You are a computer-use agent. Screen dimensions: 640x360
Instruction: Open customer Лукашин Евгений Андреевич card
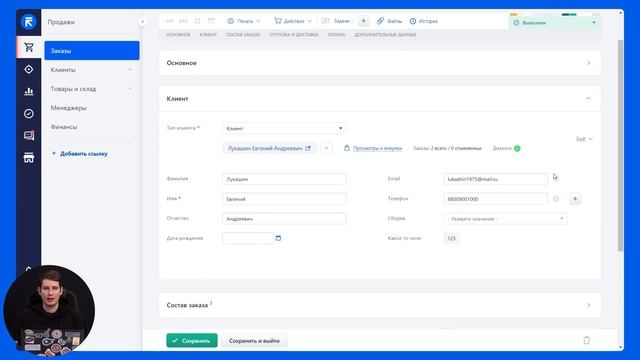[x=269, y=148]
